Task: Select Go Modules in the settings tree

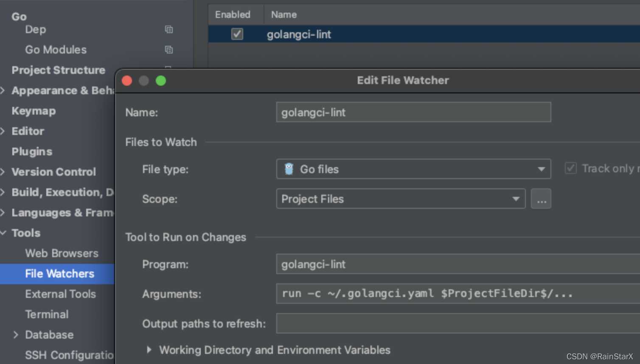Action: tap(56, 50)
